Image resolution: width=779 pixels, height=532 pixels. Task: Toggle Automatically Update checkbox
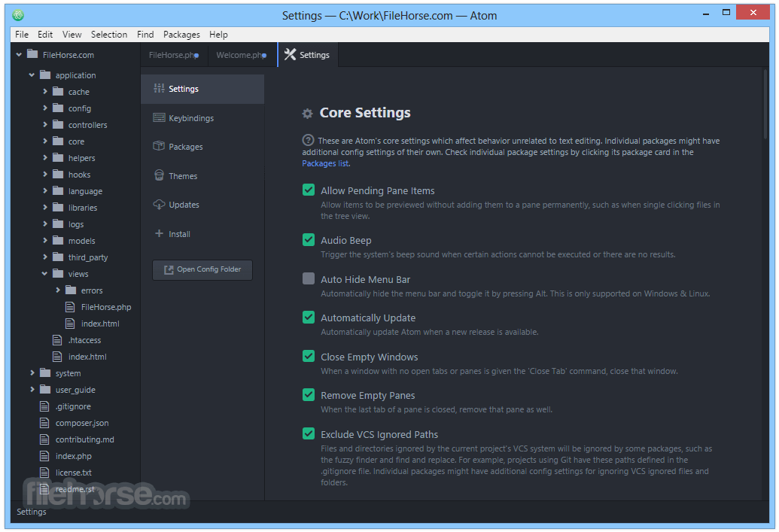click(x=309, y=317)
